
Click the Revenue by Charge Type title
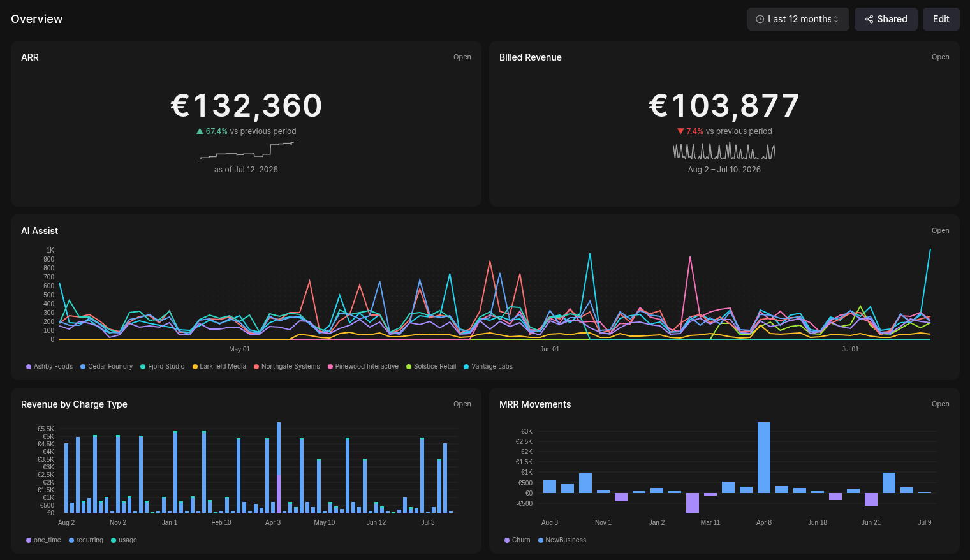[74, 404]
